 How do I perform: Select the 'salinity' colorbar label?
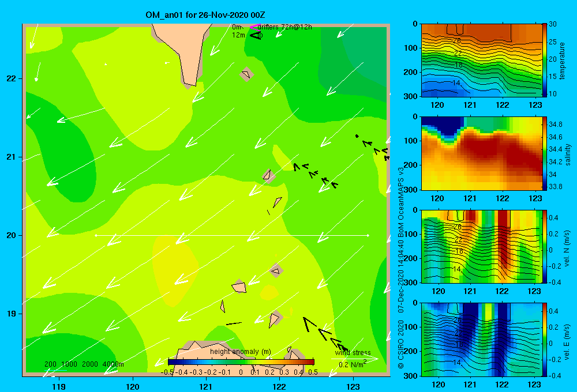click(568, 154)
